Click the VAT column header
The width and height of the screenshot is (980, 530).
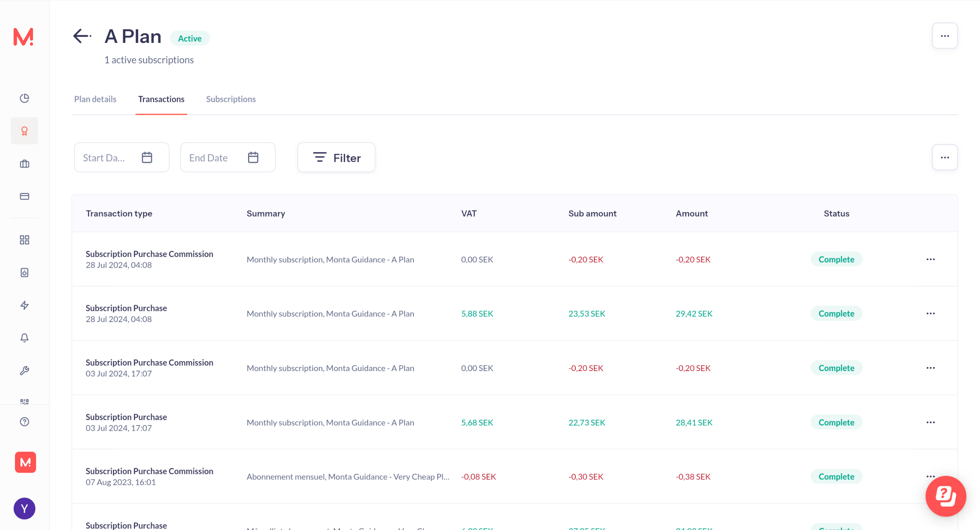(469, 213)
